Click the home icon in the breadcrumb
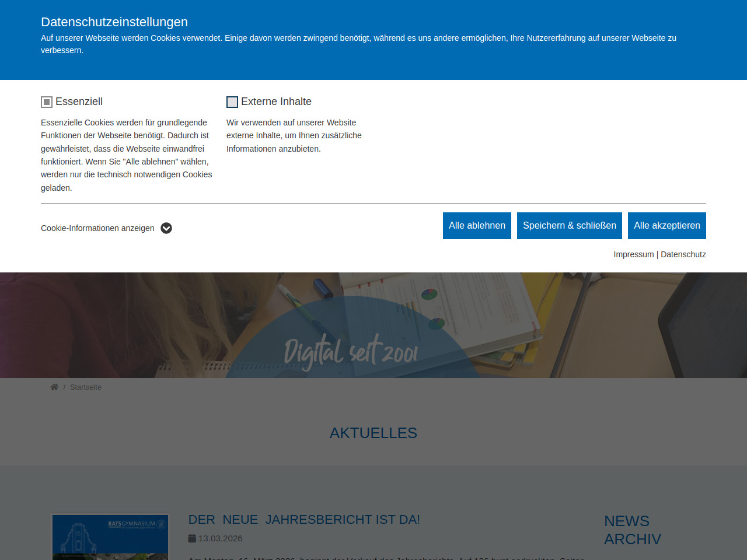 click(x=54, y=387)
